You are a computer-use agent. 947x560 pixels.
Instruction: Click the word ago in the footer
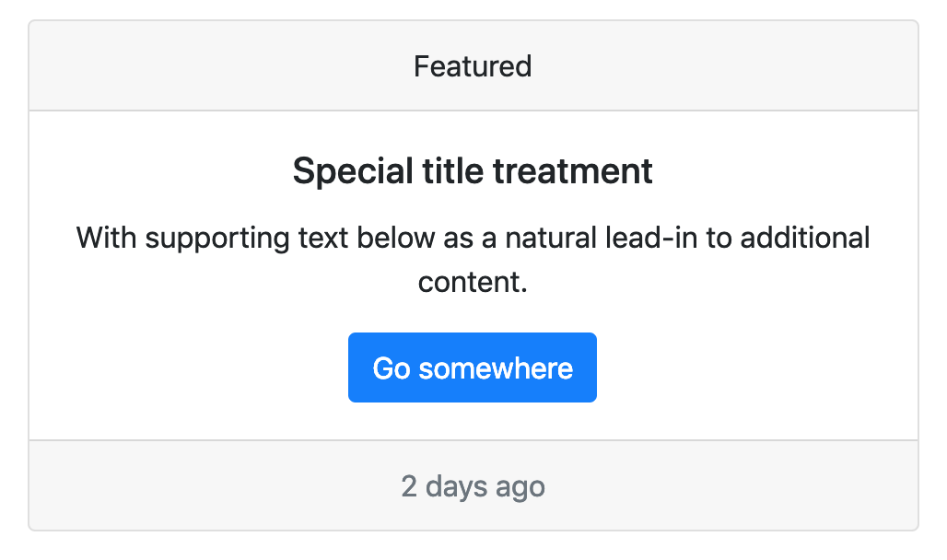[521, 487]
